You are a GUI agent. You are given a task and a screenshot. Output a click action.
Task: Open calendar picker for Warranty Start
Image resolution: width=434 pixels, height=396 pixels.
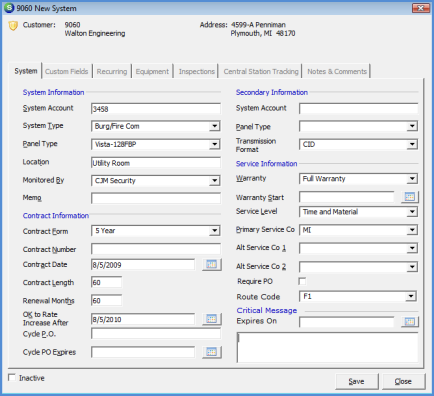(x=410, y=197)
